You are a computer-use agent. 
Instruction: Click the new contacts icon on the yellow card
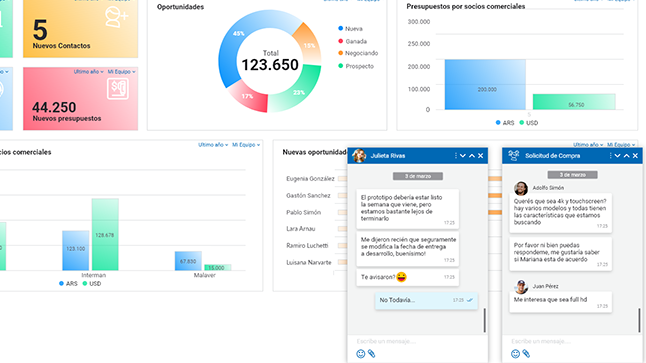(x=116, y=17)
